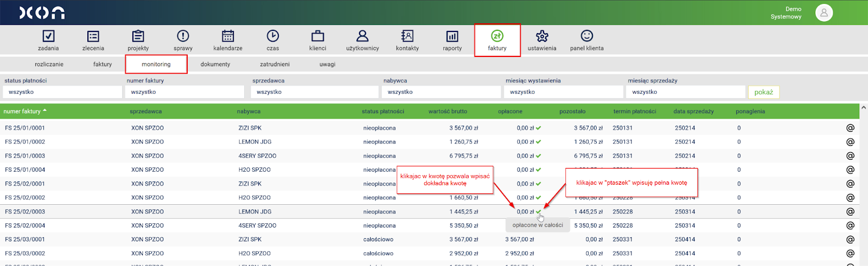Viewport: 868px width, 266px height.
Task: Open the zadania module icon
Action: pyautogui.click(x=48, y=36)
